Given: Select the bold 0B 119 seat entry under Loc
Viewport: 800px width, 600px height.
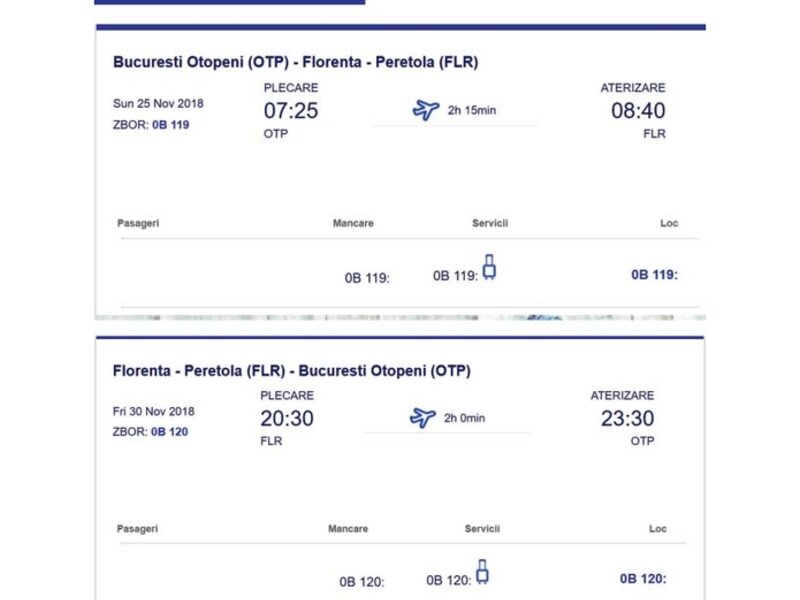Looking at the screenshot, I should pos(654,274).
